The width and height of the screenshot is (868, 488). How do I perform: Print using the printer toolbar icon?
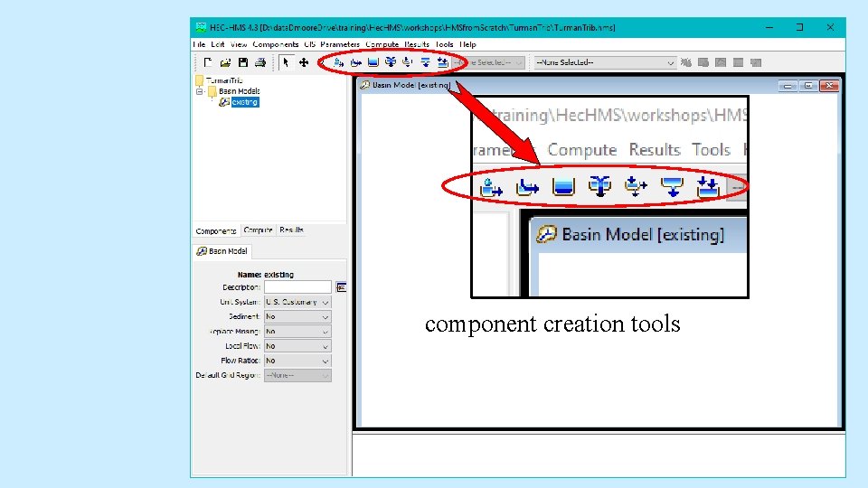tap(260, 62)
